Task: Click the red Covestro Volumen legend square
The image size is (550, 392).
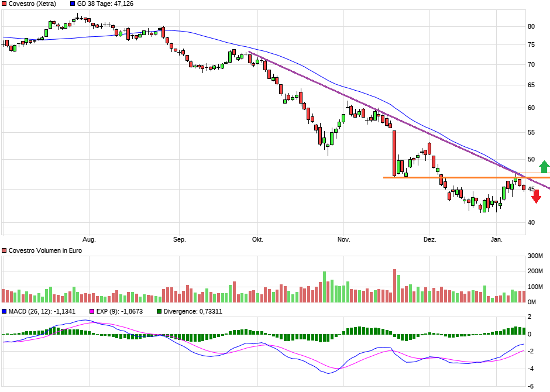Action: [4, 250]
